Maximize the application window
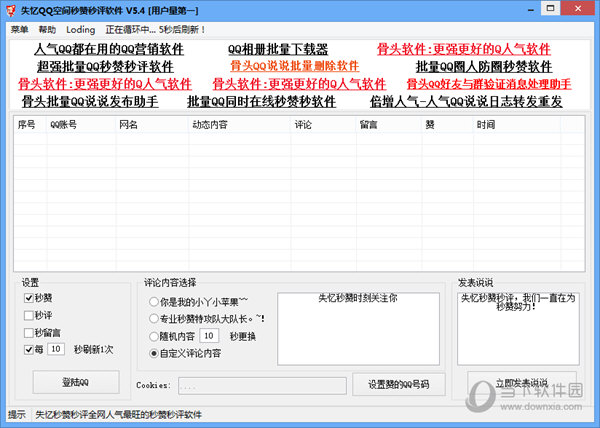The height and width of the screenshot is (428, 600). click(x=551, y=8)
